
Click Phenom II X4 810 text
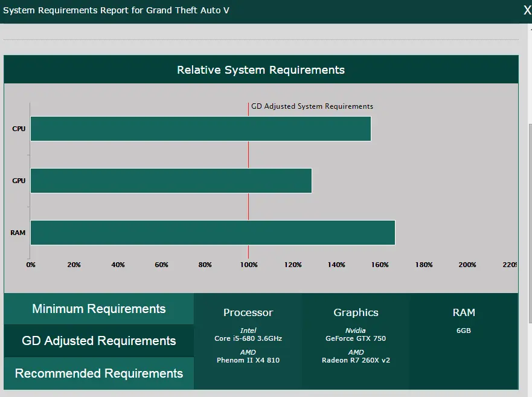coord(248,360)
